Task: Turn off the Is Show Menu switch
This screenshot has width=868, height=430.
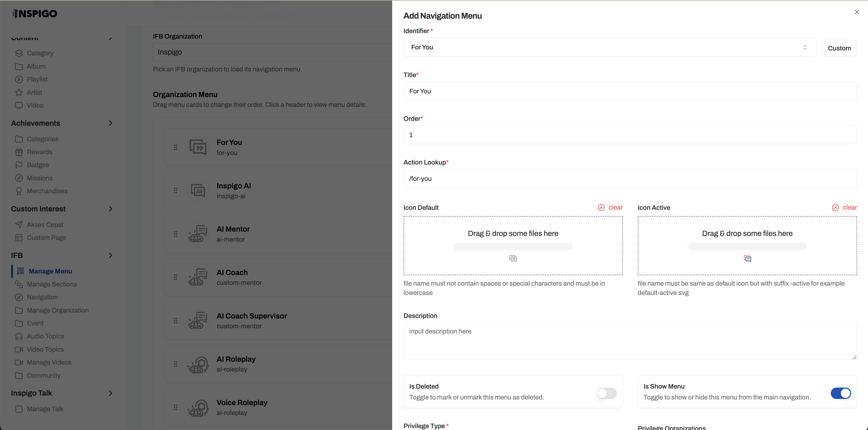Action: pos(841,393)
